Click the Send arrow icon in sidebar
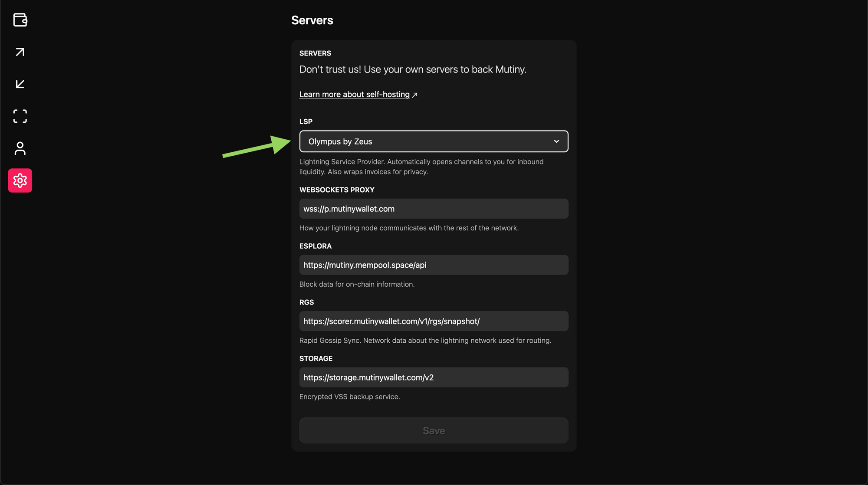The width and height of the screenshot is (868, 485). pyautogui.click(x=20, y=52)
